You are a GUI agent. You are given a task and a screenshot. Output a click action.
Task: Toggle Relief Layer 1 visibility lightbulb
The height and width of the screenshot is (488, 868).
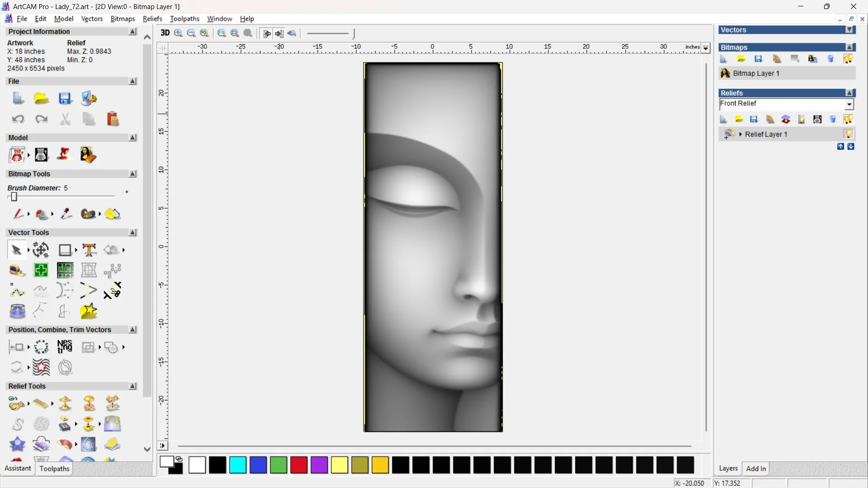coord(848,134)
